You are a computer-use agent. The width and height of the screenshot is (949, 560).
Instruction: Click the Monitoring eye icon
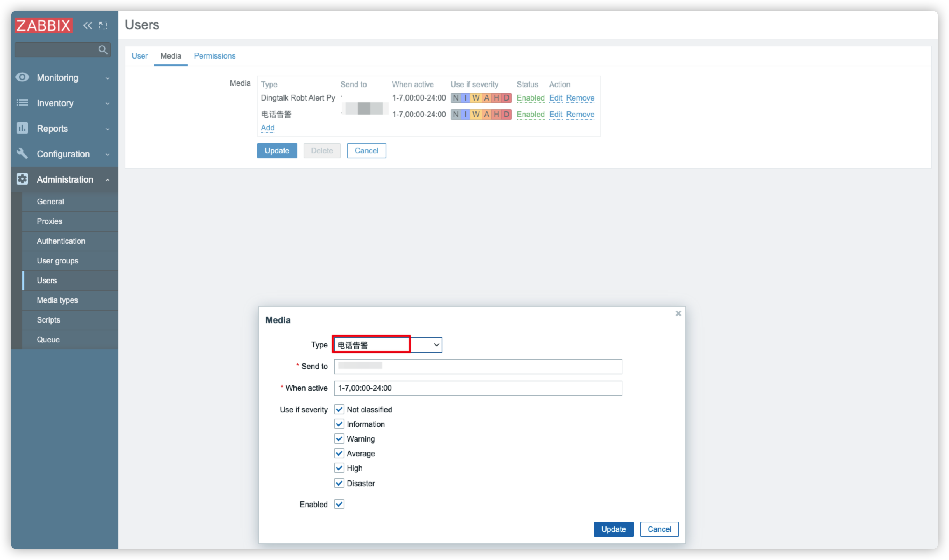22,77
